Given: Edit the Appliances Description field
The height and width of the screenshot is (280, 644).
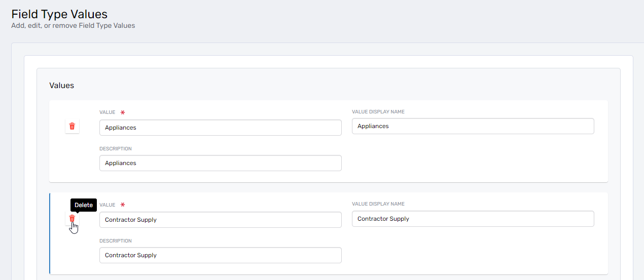Looking at the screenshot, I should 220,163.
